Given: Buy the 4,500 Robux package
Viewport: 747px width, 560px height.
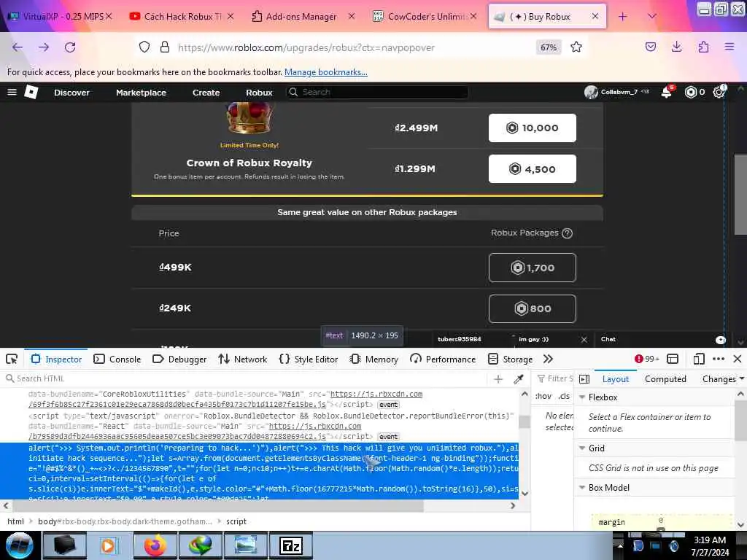Looking at the screenshot, I should pos(532,168).
